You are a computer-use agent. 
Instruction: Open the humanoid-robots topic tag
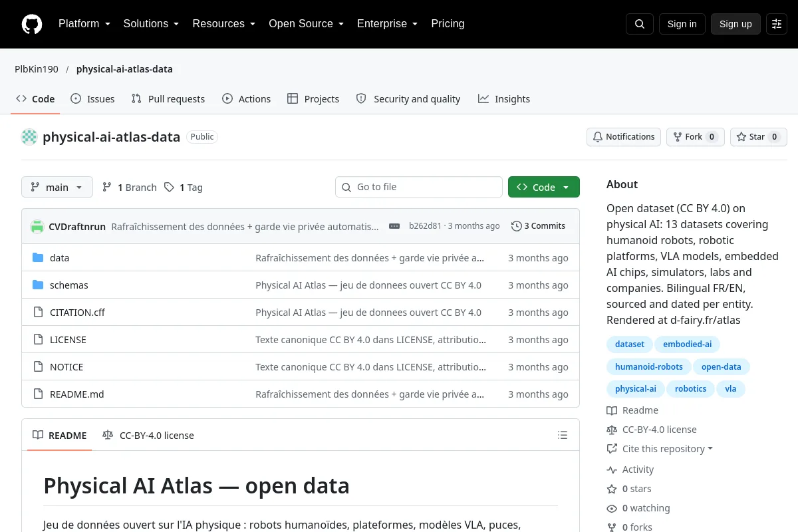[x=649, y=367]
